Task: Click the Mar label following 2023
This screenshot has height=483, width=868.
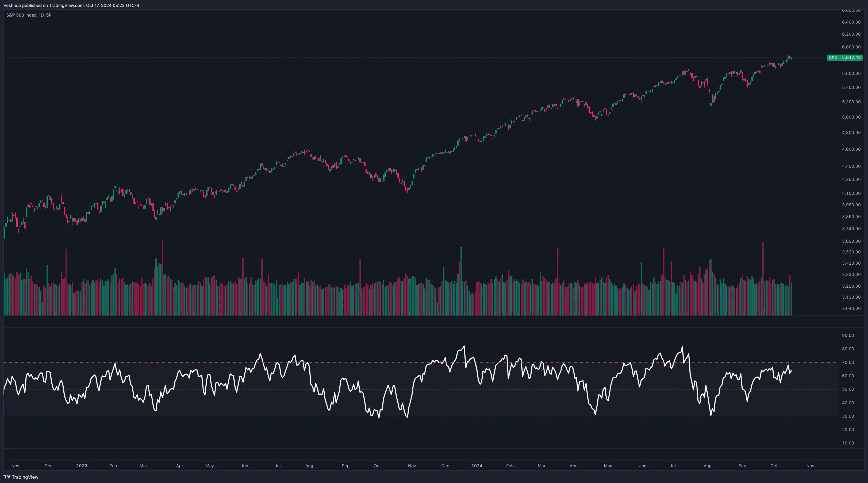Action: 143,466
